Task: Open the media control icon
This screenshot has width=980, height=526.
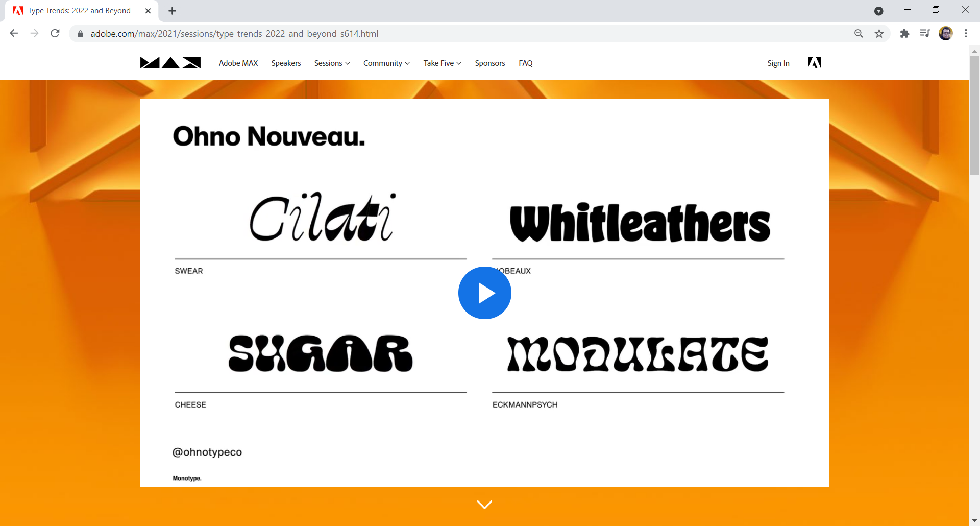Action: [925, 34]
